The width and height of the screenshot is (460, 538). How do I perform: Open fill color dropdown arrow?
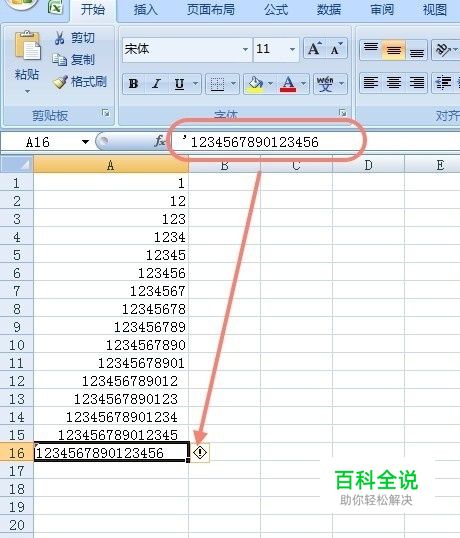click(x=270, y=83)
